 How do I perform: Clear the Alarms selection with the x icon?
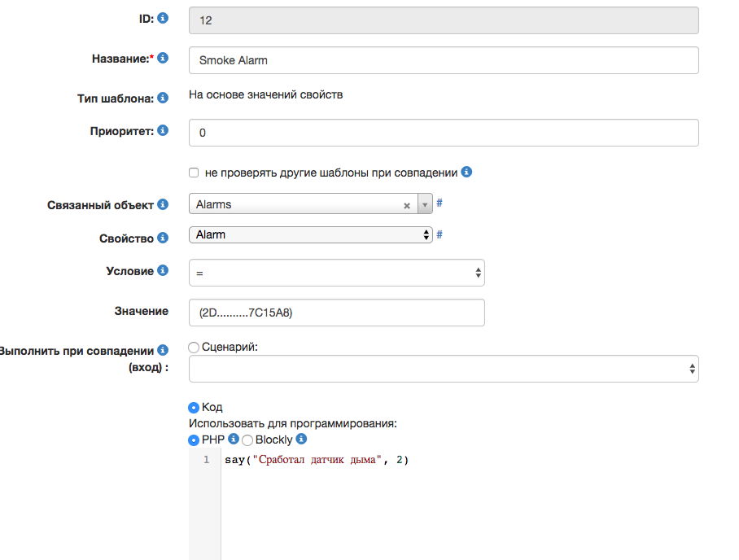coord(407,206)
